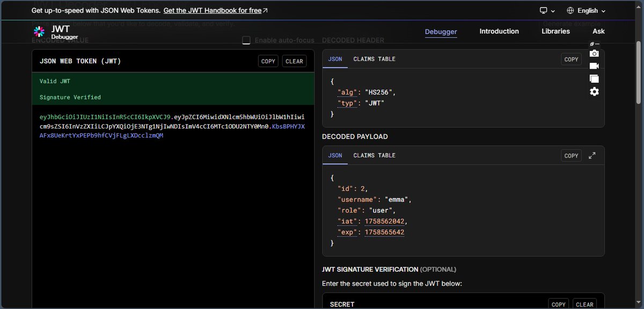This screenshot has height=309, width=644.
Task: Click the Valid JWT status message
Action: point(55,81)
